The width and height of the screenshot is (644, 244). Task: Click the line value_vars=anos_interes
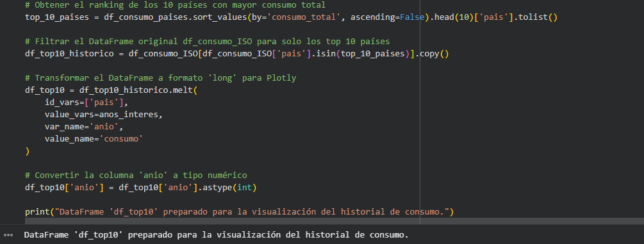[104, 114]
